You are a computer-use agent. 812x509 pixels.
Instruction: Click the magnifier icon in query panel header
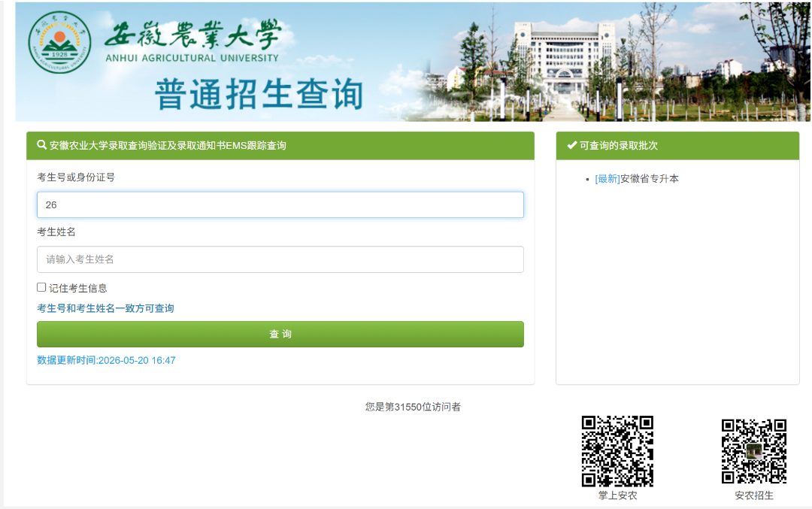42,145
